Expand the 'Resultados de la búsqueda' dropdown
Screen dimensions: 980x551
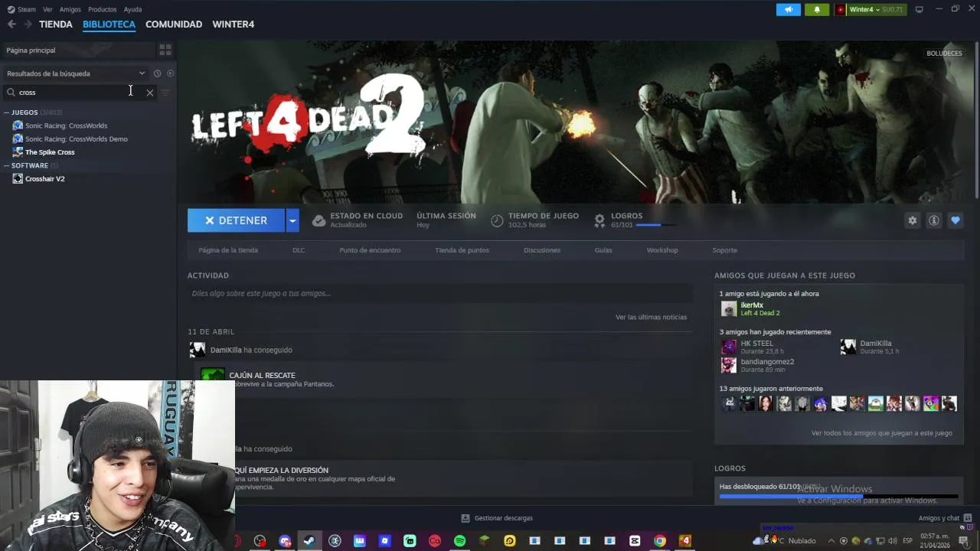pyautogui.click(x=75, y=73)
